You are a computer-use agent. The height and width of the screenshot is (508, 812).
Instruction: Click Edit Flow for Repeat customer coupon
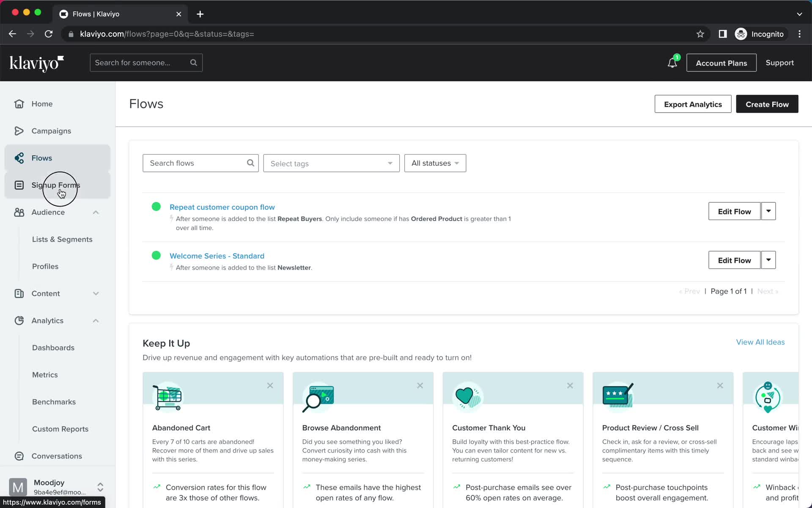coord(734,211)
